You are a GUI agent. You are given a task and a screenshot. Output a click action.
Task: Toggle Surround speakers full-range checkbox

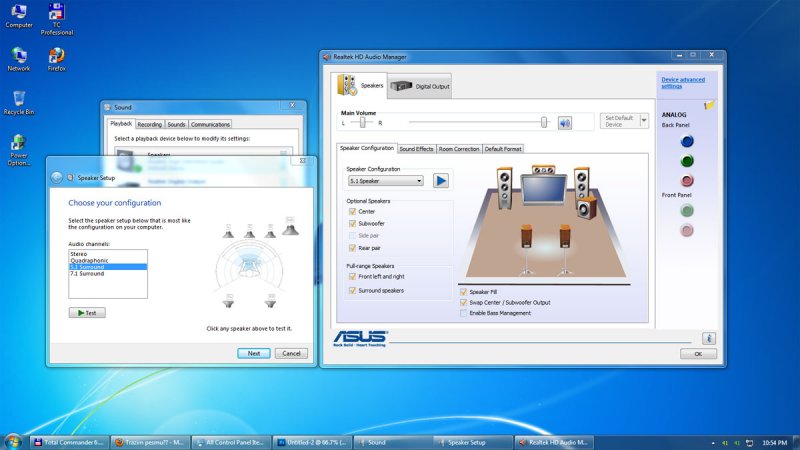tap(352, 290)
